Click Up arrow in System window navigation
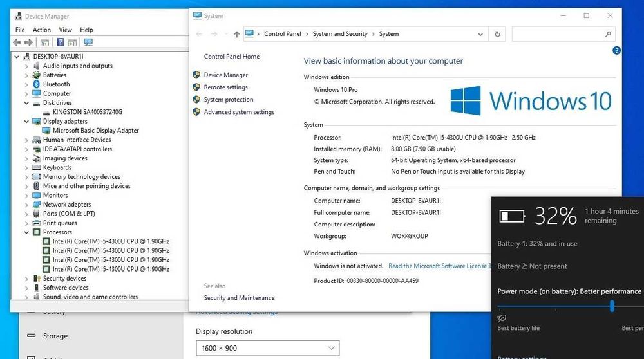644x359 pixels. pyautogui.click(x=236, y=35)
